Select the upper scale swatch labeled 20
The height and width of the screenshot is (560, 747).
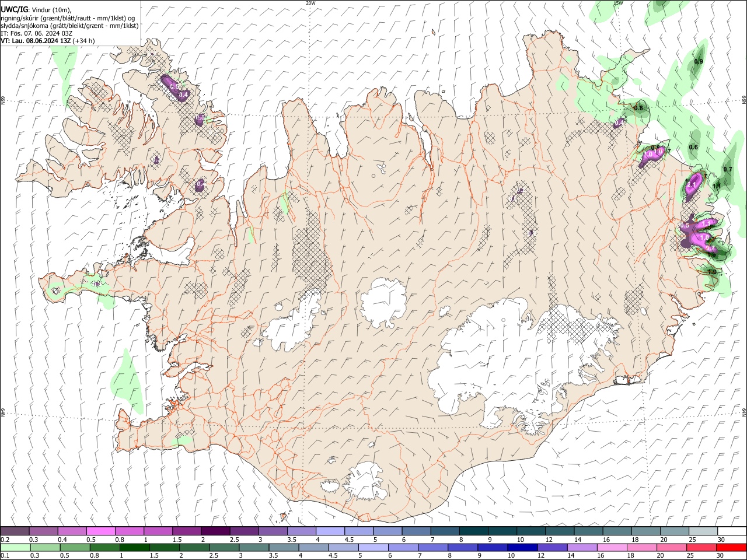coord(675,531)
